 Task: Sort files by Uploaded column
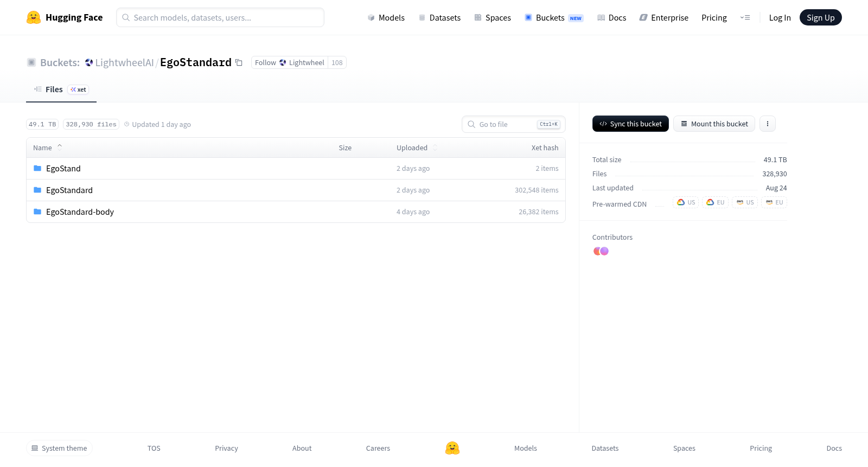point(417,148)
